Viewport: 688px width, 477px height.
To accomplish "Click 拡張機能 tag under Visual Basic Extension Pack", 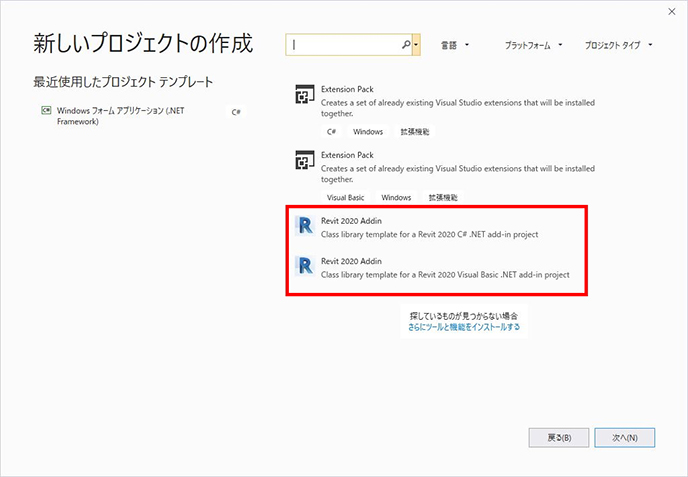I will click(x=443, y=197).
